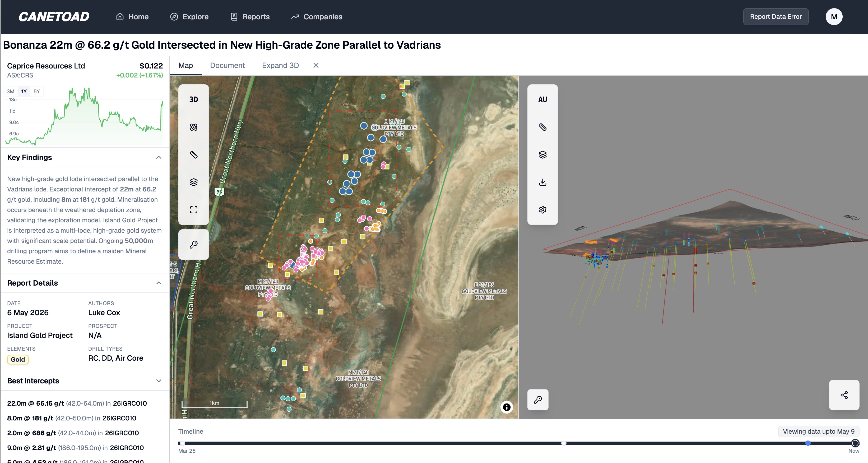The image size is (868, 463).
Task: Click the 2.0m @ 686 g/t intercept row
Action: (x=73, y=433)
